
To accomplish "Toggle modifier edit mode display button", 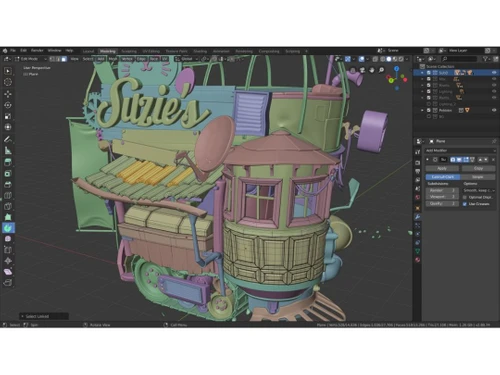I will pos(466,160).
